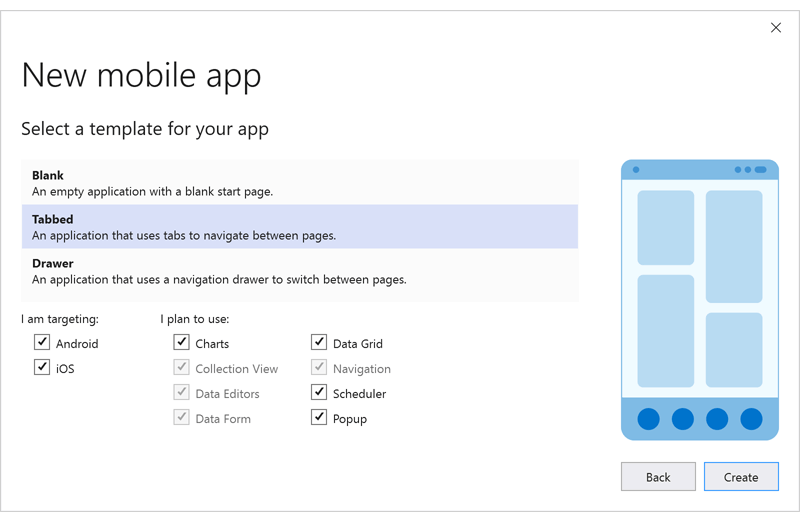Click the Data Editors checkbox
The width and height of the screenshot is (800, 522).
(x=182, y=393)
